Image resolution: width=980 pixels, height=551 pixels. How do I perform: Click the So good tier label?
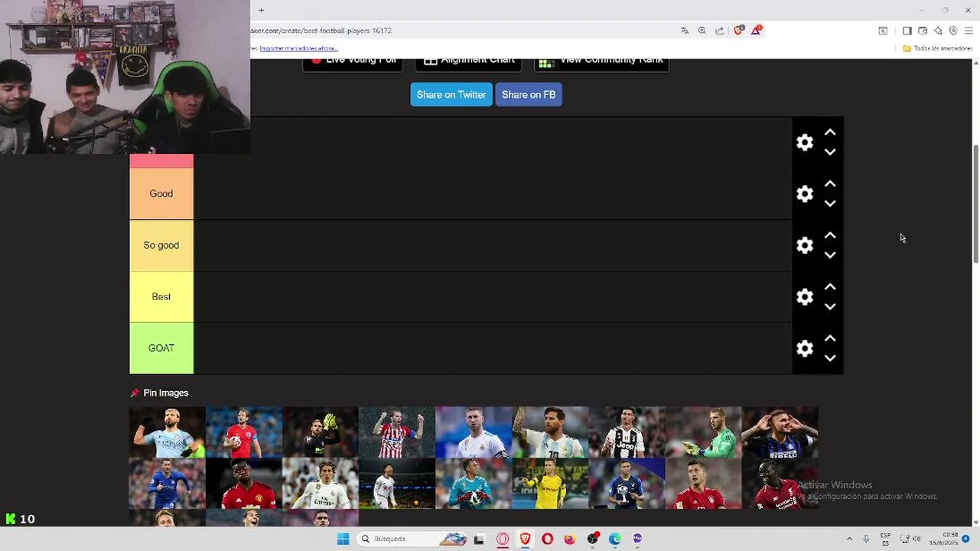point(161,245)
